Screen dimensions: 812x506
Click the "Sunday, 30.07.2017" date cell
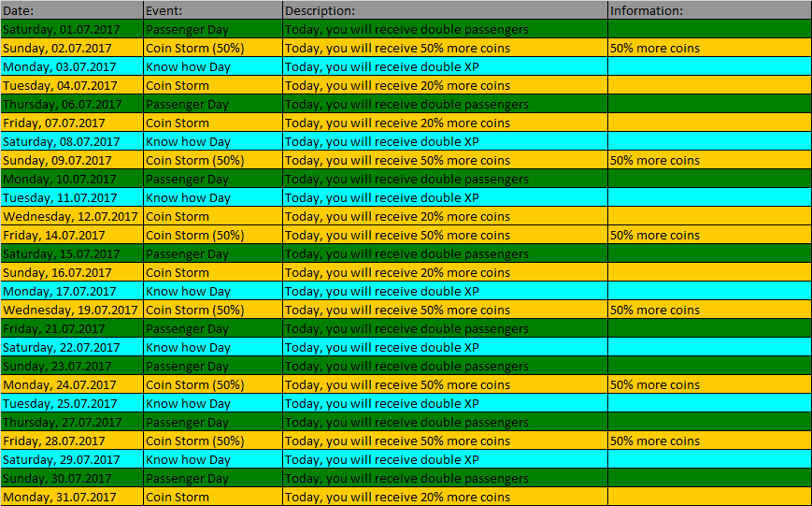coord(72,478)
